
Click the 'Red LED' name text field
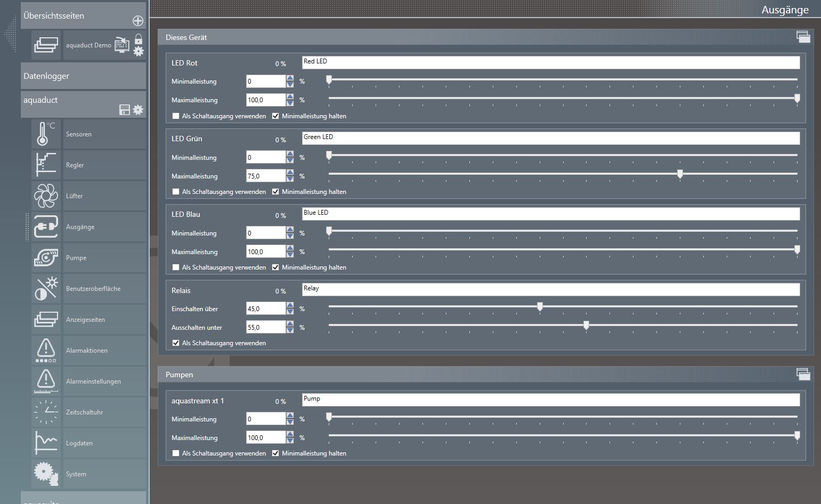(550, 62)
